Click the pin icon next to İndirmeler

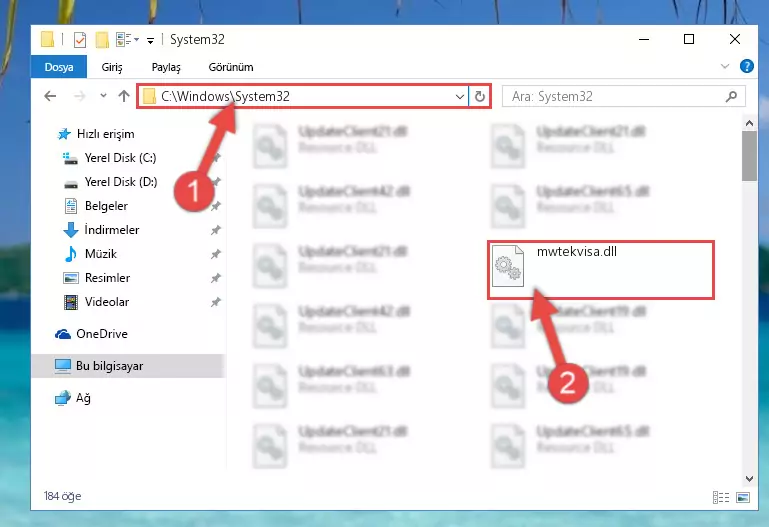pos(215,230)
